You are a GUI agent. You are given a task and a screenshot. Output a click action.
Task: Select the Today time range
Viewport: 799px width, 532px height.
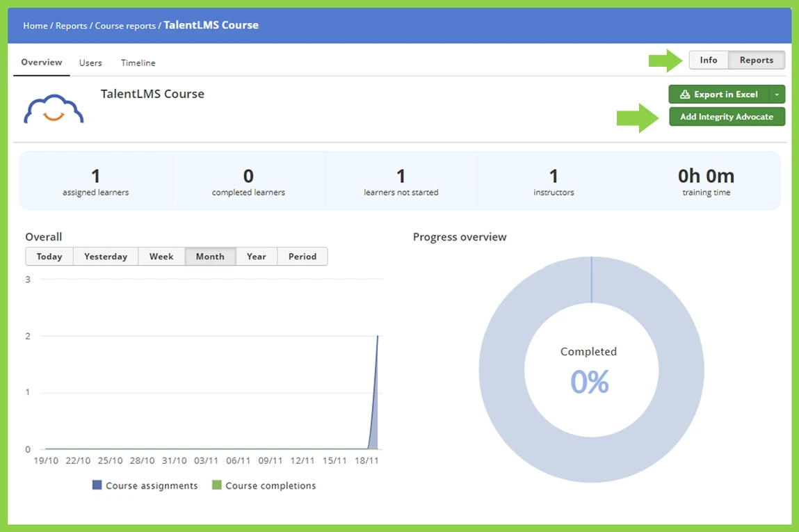[49, 257]
